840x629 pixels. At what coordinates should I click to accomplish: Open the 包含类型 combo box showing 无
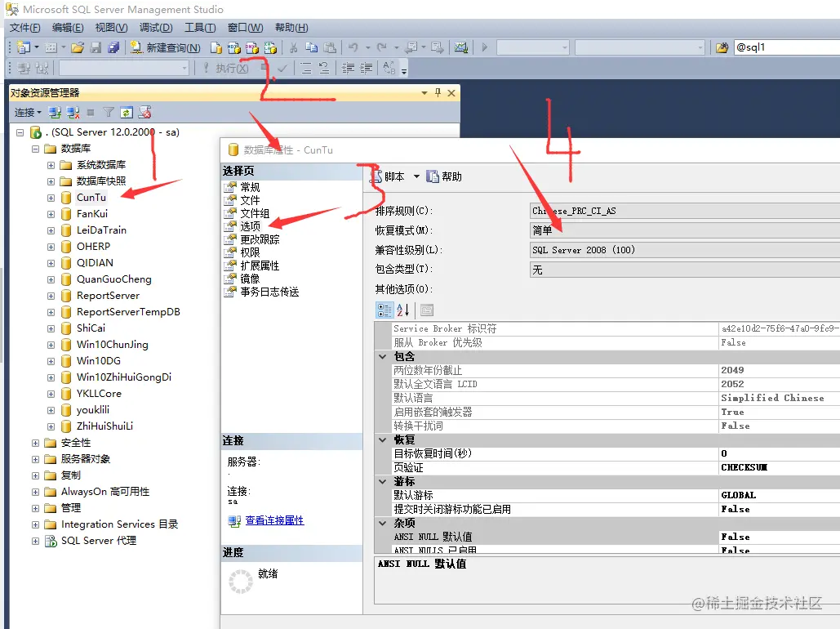(x=684, y=270)
